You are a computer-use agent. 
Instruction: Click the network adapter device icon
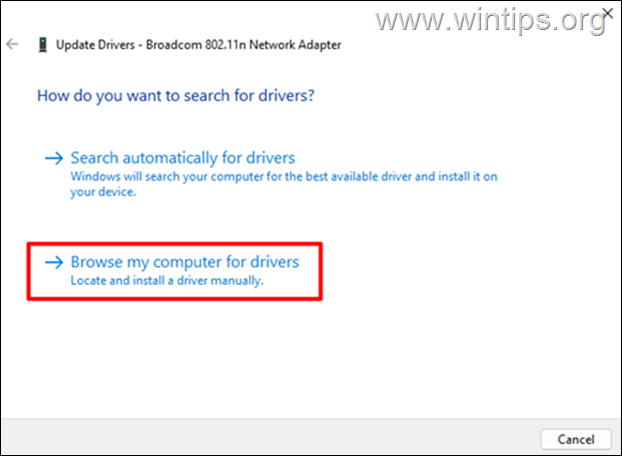coord(43,45)
